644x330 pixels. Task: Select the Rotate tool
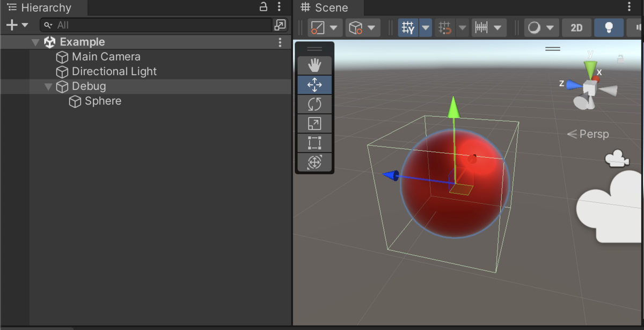tap(314, 104)
